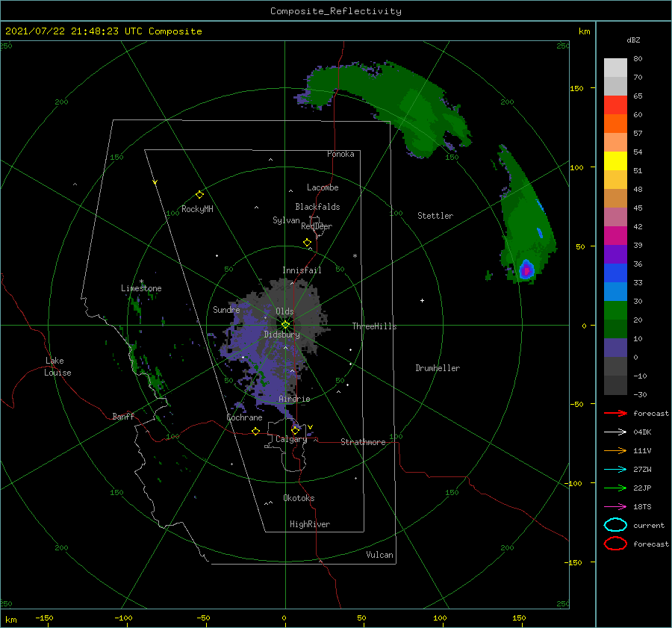Click the Cochrane city label

244,417
